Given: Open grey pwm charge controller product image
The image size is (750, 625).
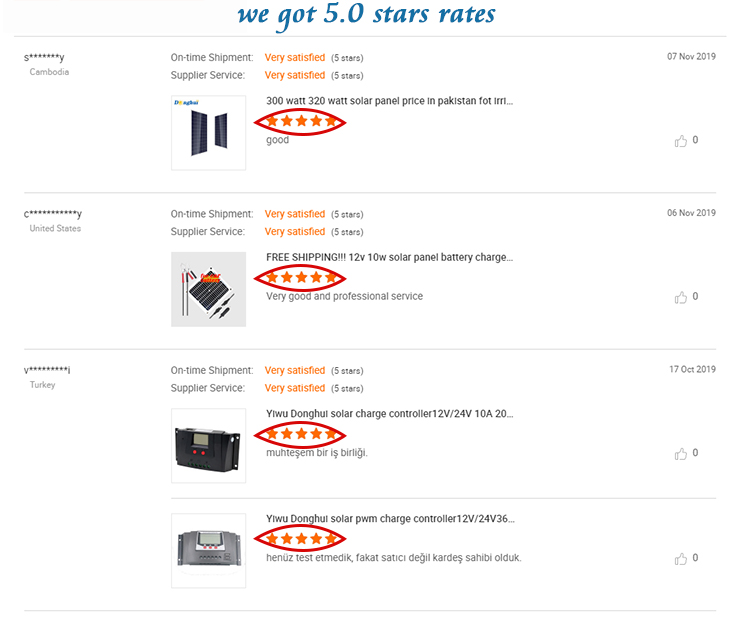Looking at the screenshot, I should tap(208, 550).
